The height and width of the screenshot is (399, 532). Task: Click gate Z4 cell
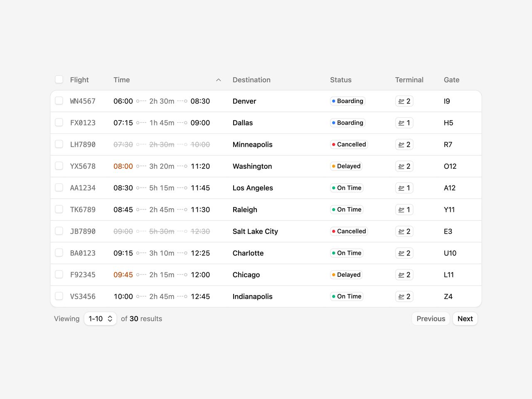tap(448, 296)
